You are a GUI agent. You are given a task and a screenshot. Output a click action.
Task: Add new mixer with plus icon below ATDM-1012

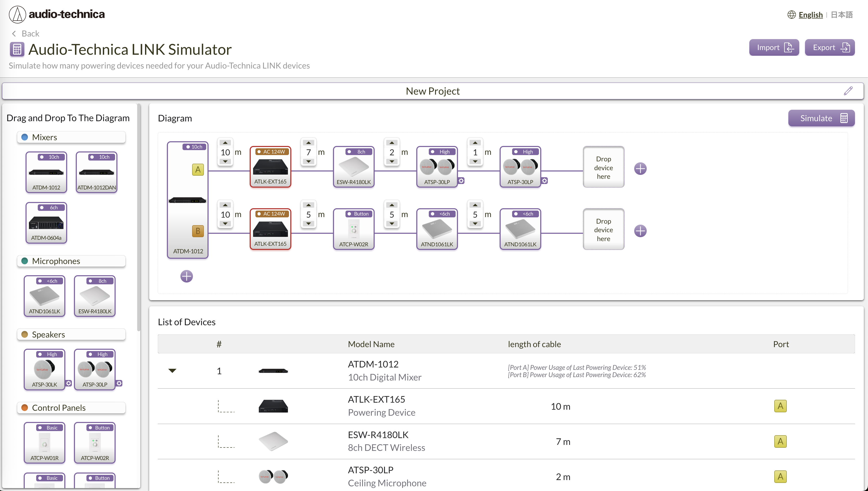[x=186, y=276]
